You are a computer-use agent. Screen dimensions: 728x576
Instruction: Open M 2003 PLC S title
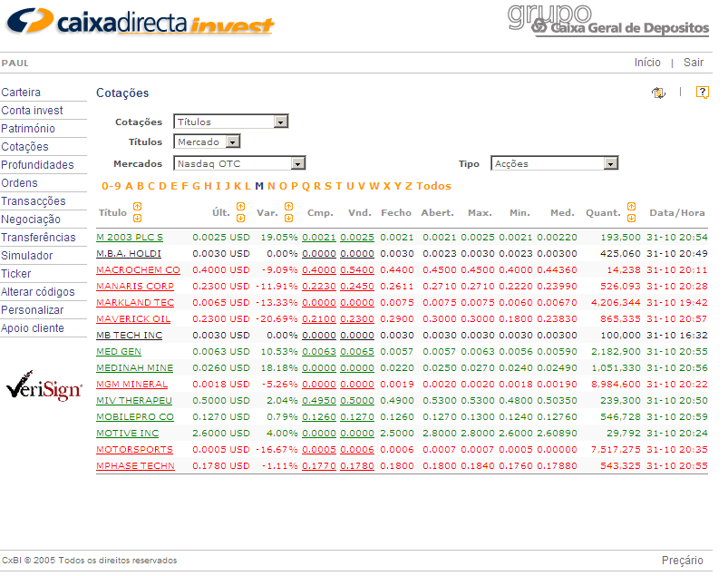130,238
